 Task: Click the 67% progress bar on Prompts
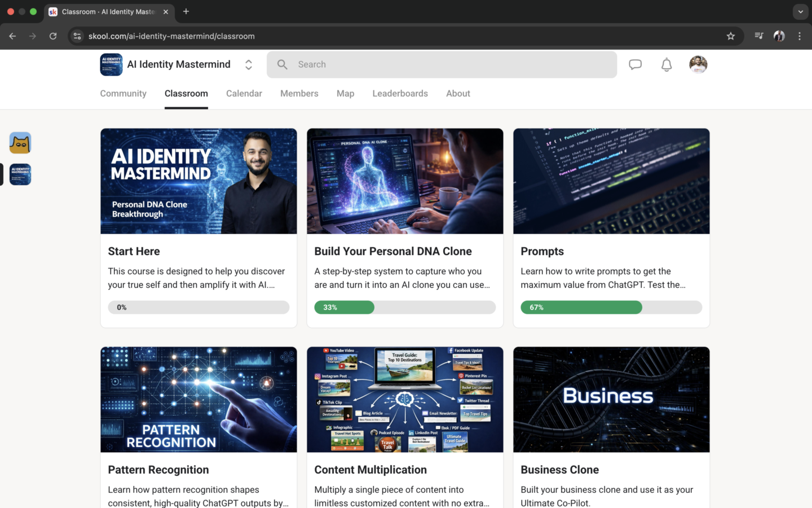click(x=611, y=307)
